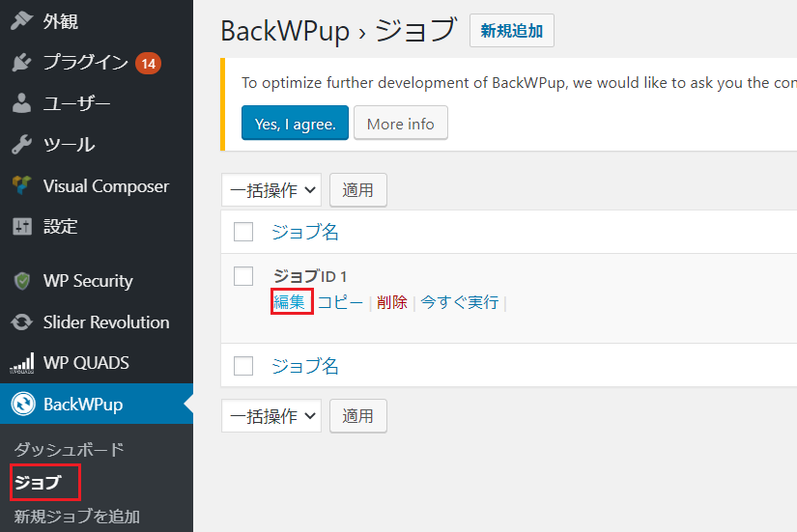Click the Settings (設定) sliders icon
This screenshot has height=532, width=797.
click(x=22, y=227)
